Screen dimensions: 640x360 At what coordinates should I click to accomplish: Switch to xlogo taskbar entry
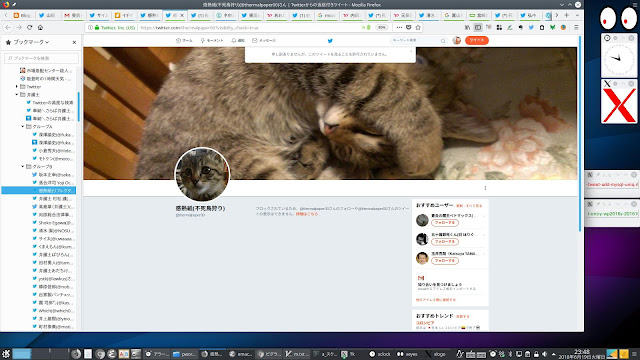pyautogui.click(x=436, y=354)
